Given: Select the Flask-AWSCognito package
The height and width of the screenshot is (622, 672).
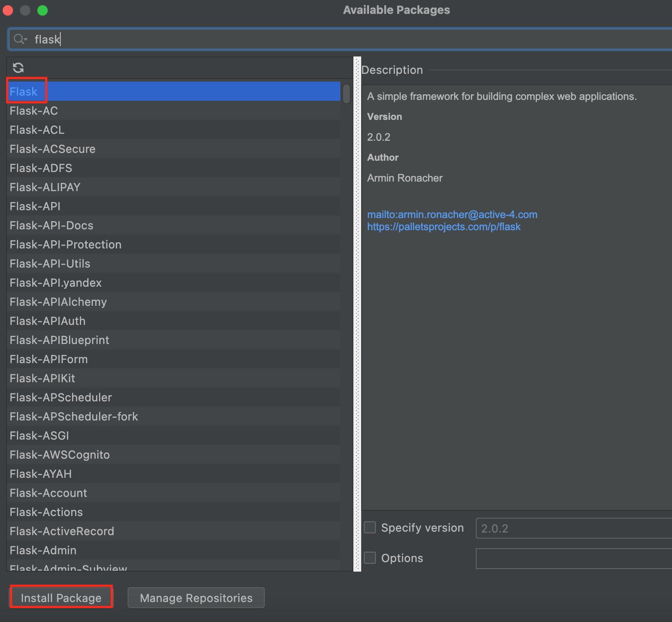Looking at the screenshot, I should tap(174, 455).
